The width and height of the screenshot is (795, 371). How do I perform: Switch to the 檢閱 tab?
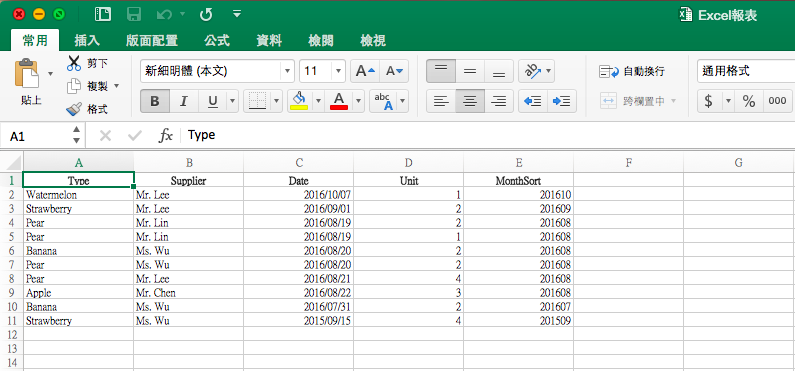pyautogui.click(x=321, y=41)
